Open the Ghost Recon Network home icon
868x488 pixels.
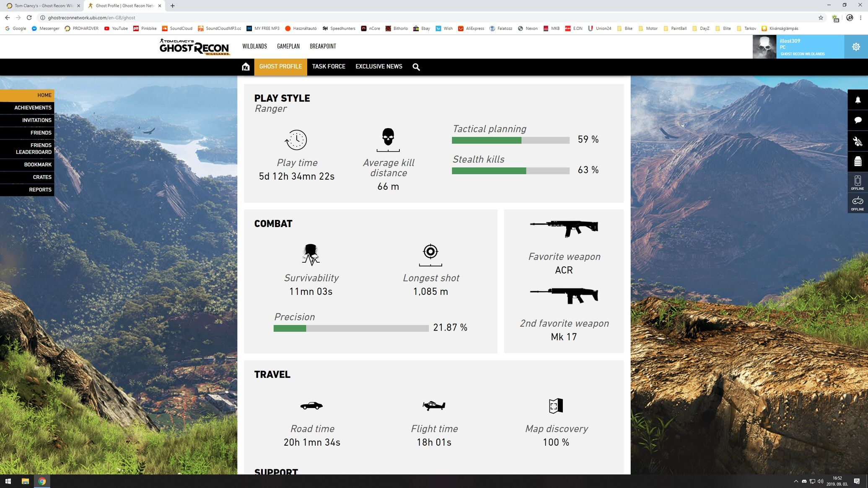(x=246, y=67)
